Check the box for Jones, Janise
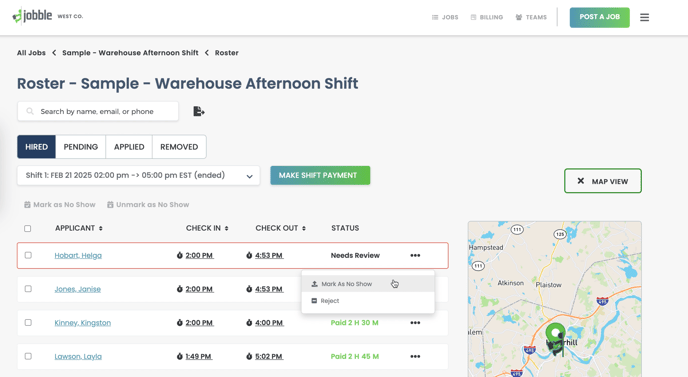The height and width of the screenshot is (377, 688). coord(28,289)
